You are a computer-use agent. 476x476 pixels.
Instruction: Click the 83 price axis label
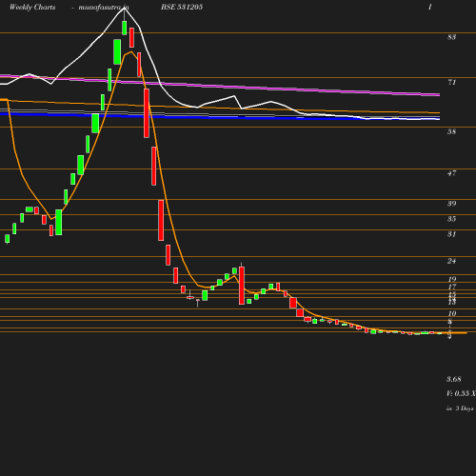[451, 37]
